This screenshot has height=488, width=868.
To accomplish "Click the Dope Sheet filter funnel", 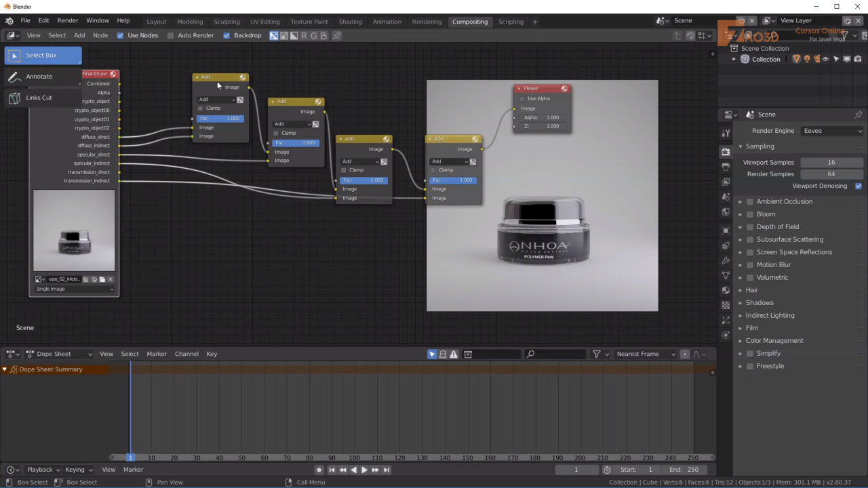I will tap(597, 354).
